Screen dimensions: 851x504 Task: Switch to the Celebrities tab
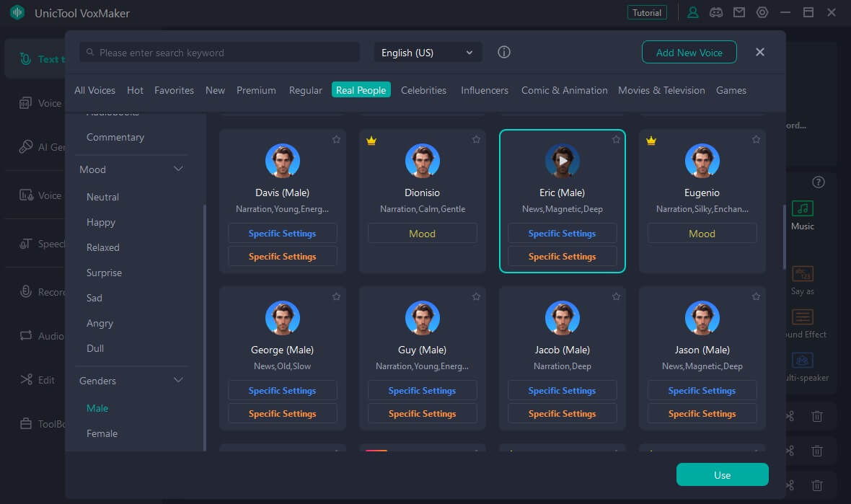tap(423, 90)
